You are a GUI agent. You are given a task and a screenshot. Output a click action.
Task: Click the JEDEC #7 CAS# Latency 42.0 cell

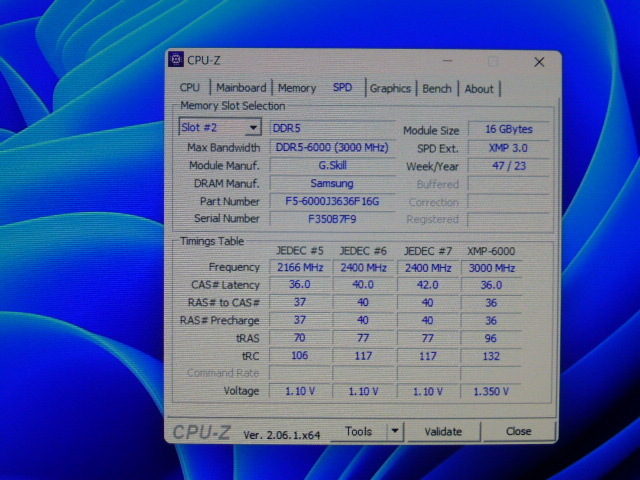(x=427, y=285)
